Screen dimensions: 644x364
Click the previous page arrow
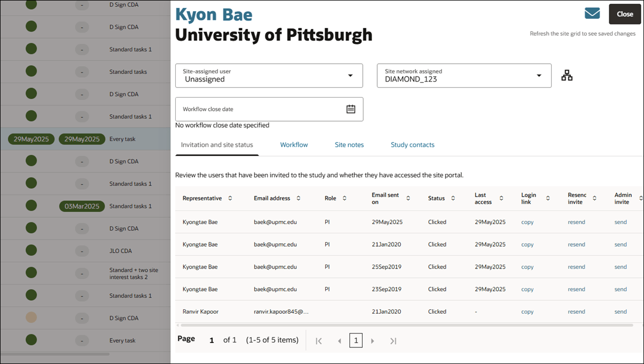point(340,340)
